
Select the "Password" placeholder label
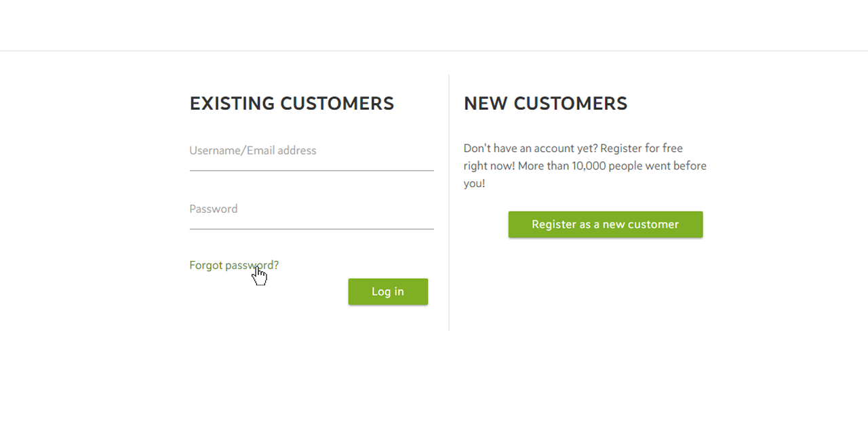pos(214,209)
